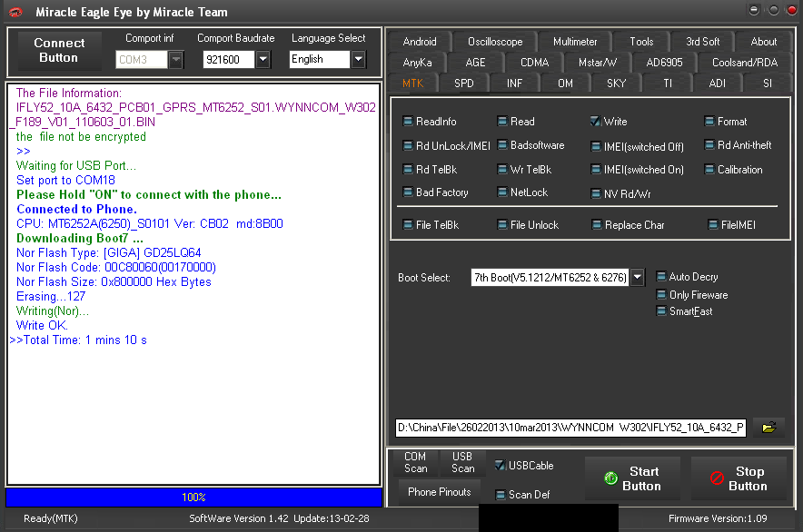Tick the Rd TelBk checkbox

[x=408, y=170]
